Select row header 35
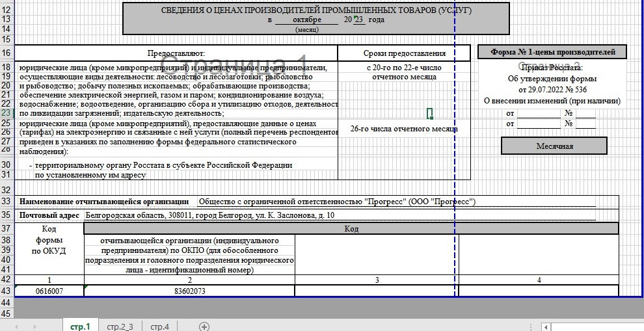This screenshot has width=644, height=331. (7, 215)
